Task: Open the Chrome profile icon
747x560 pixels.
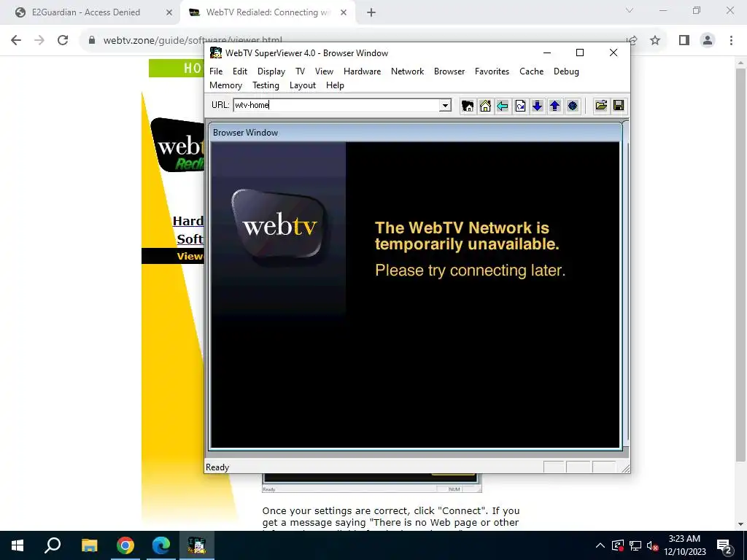Action: point(708,41)
